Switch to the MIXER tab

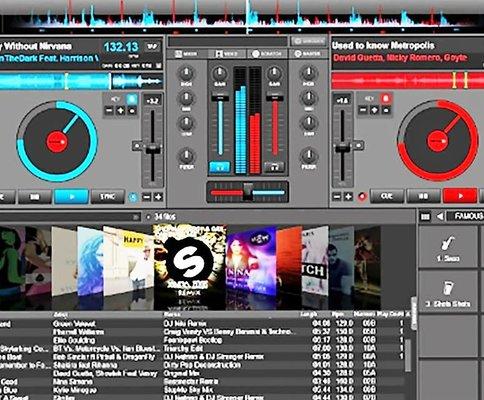[187, 54]
